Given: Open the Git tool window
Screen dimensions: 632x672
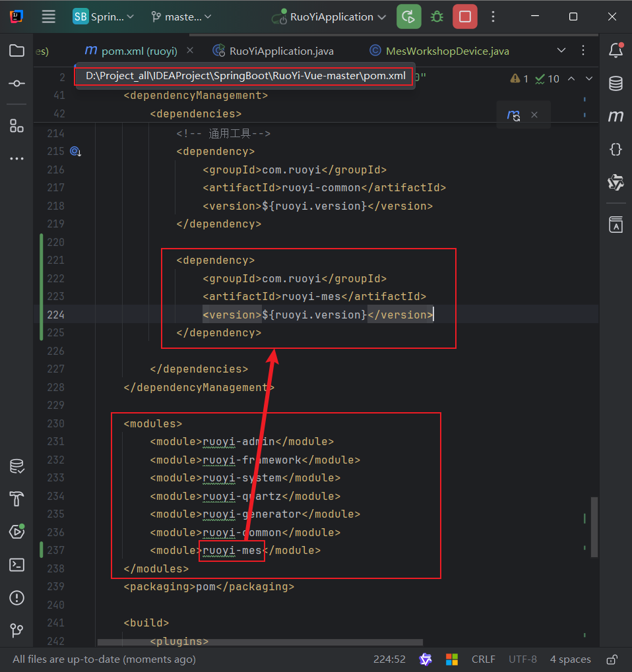Looking at the screenshot, I should click(16, 630).
